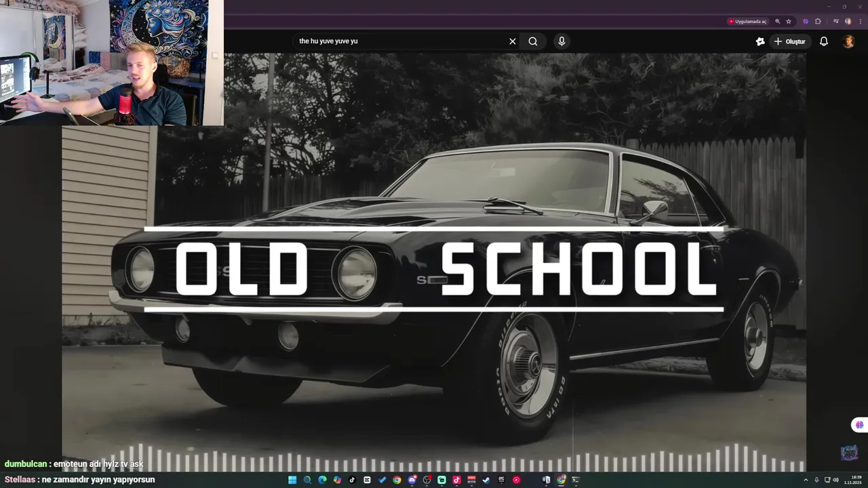
Task: Open the OBS Studio taskbar icon
Action: 427,480
